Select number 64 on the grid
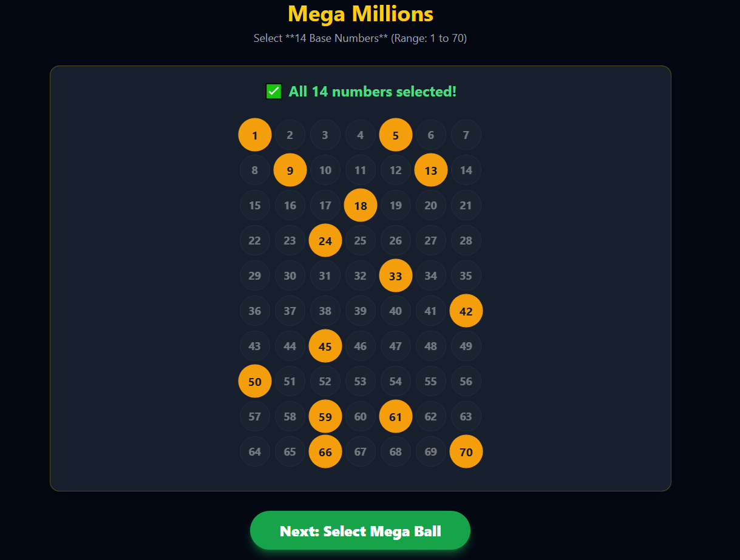This screenshot has height=560, width=740. [x=254, y=451]
